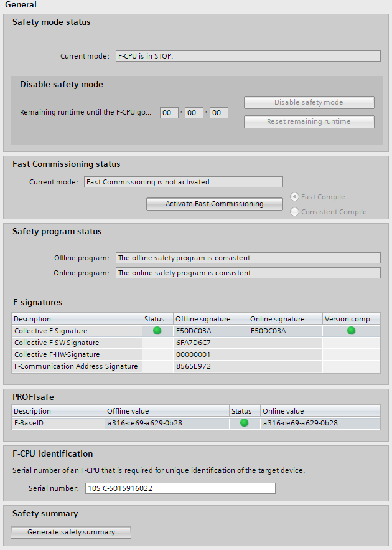Select Consistent Compile radio option

[x=294, y=212]
